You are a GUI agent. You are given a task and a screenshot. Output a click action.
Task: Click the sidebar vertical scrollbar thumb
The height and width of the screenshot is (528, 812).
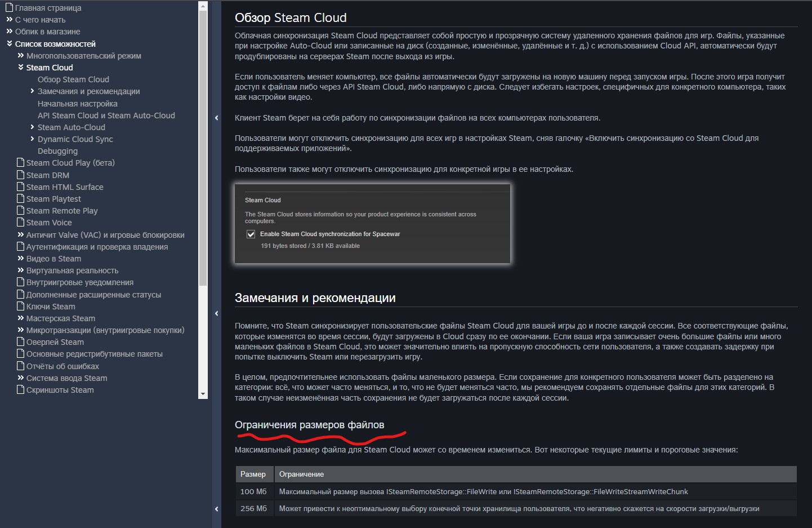[203, 148]
